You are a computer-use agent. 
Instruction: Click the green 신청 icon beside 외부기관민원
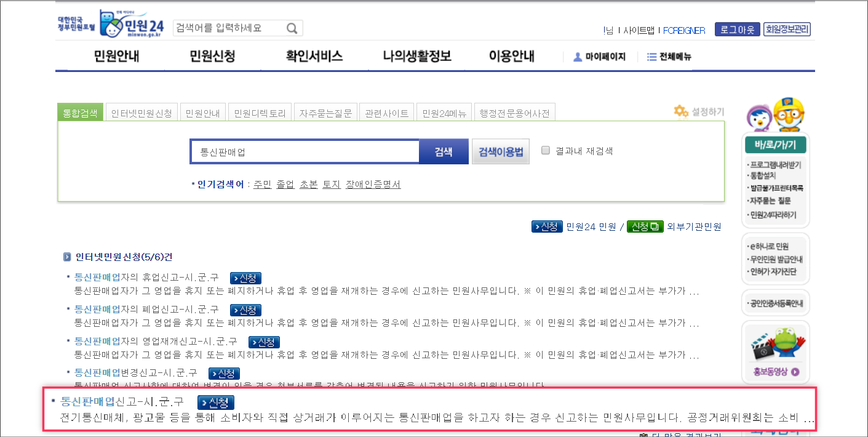(644, 226)
